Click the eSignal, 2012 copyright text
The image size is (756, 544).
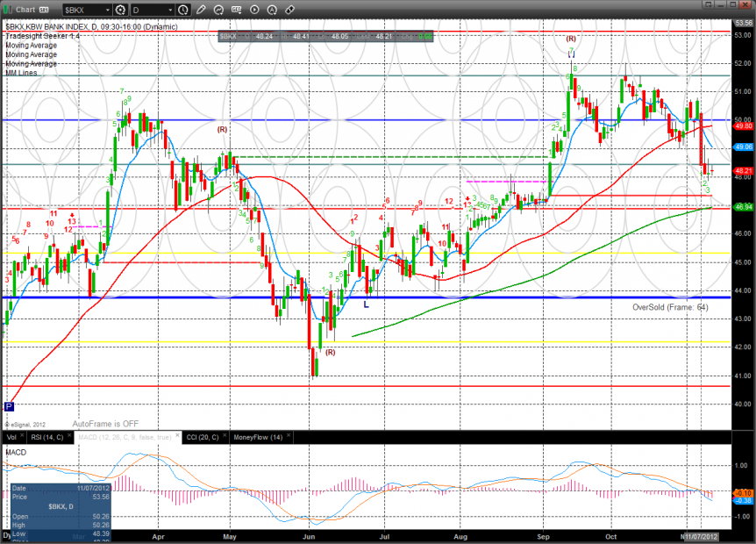coord(25,425)
